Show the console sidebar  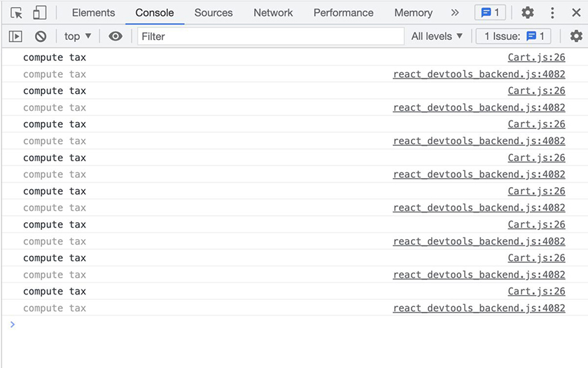[x=15, y=36]
